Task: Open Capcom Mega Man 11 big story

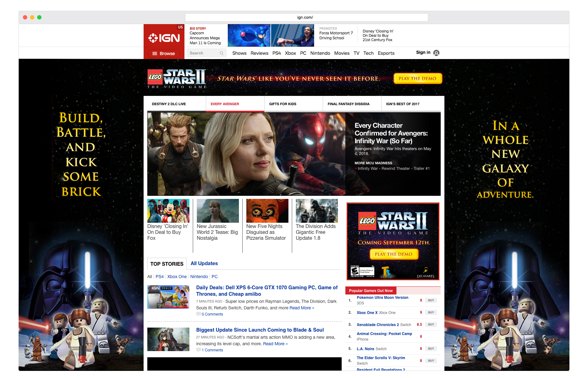Action: pyautogui.click(x=205, y=38)
